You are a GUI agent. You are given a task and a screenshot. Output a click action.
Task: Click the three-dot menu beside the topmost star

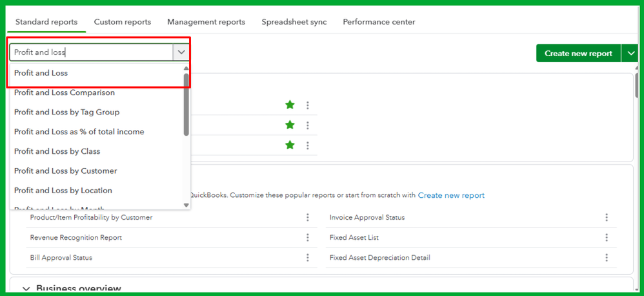tap(308, 105)
